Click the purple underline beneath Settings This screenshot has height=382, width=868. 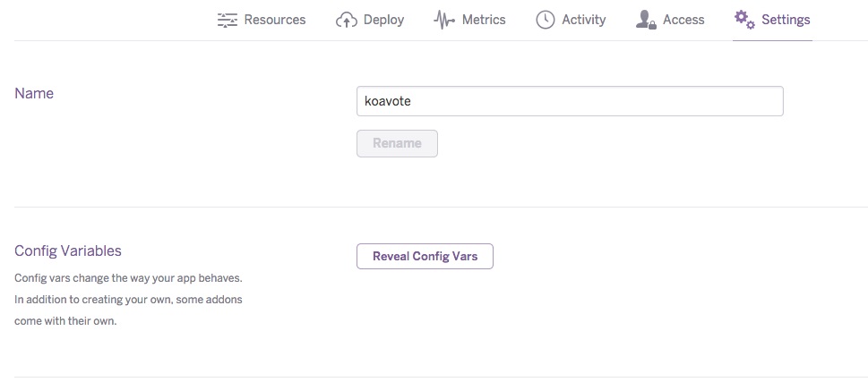coord(772,40)
